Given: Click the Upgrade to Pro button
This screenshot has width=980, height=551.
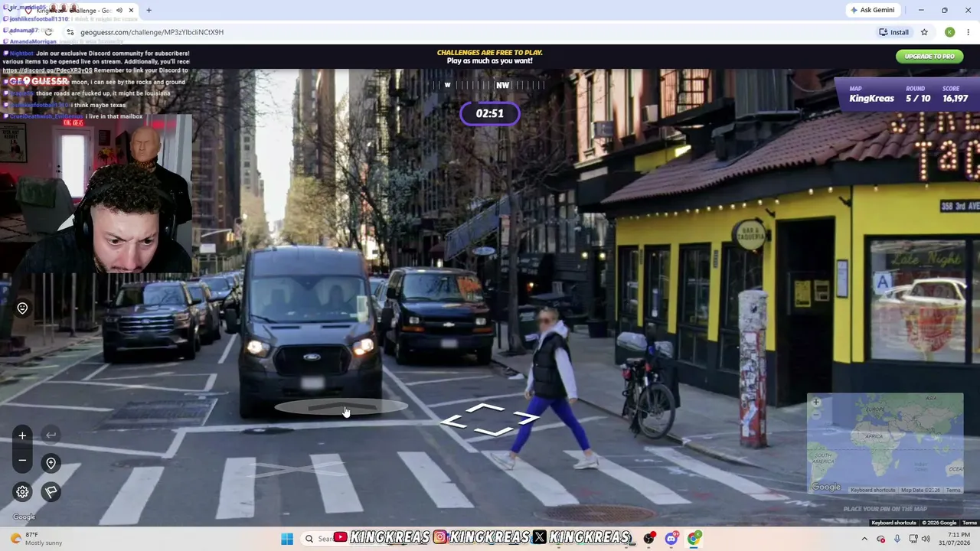Looking at the screenshot, I should pos(929,57).
